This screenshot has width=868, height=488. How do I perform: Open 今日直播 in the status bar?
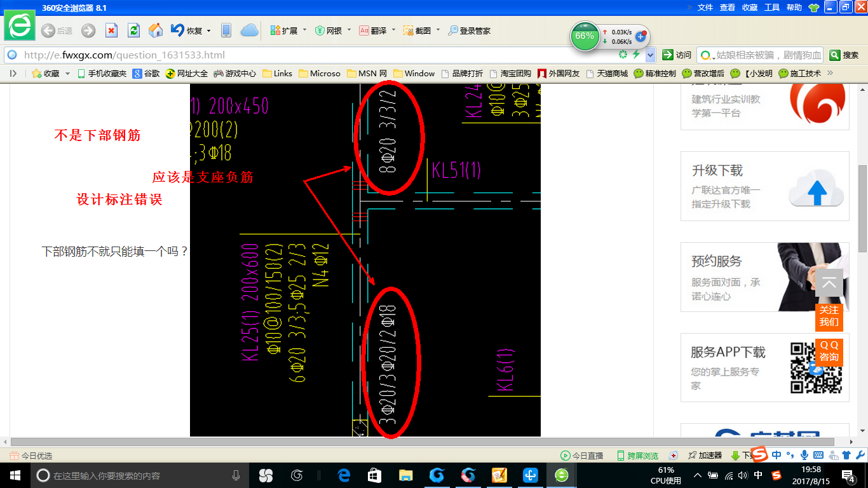pyautogui.click(x=581, y=456)
